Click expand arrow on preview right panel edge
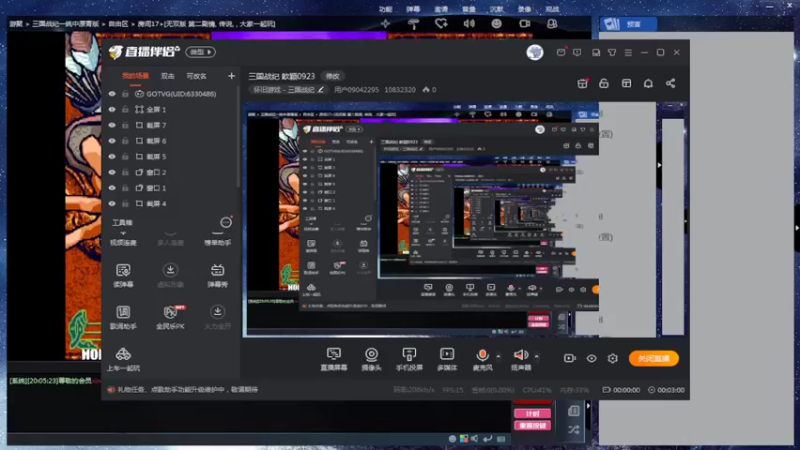The image size is (800, 450). (659, 165)
